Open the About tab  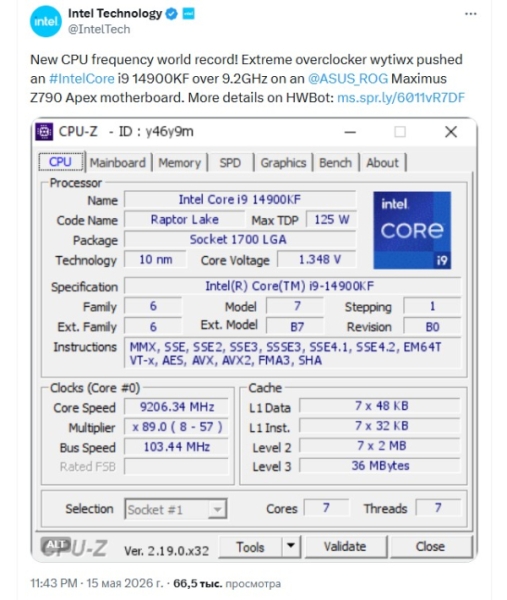pyautogui.click(x=382, y=163)
